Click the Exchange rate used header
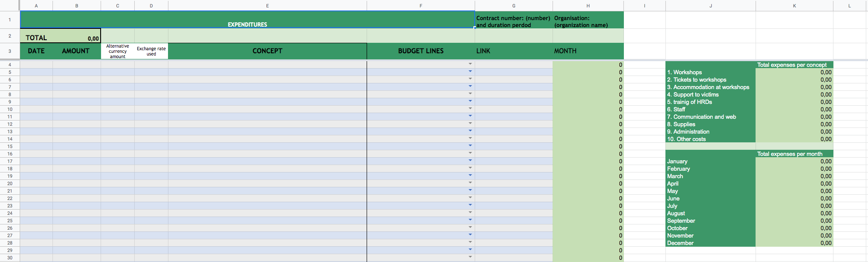This screenshot has width=868, height=262. coord(151,51)
